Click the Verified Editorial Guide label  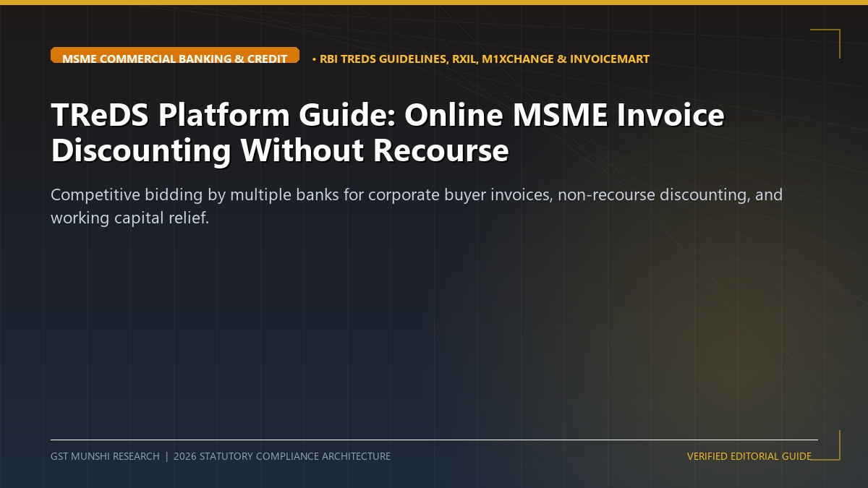pyautogui.click(x=749, y=456)
